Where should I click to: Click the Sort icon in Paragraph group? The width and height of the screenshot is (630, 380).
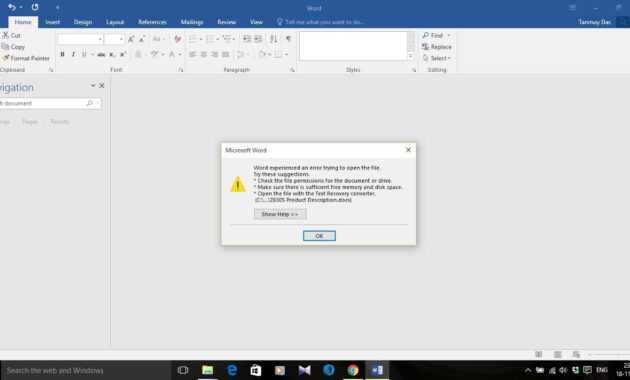click(x=274, y=39)
